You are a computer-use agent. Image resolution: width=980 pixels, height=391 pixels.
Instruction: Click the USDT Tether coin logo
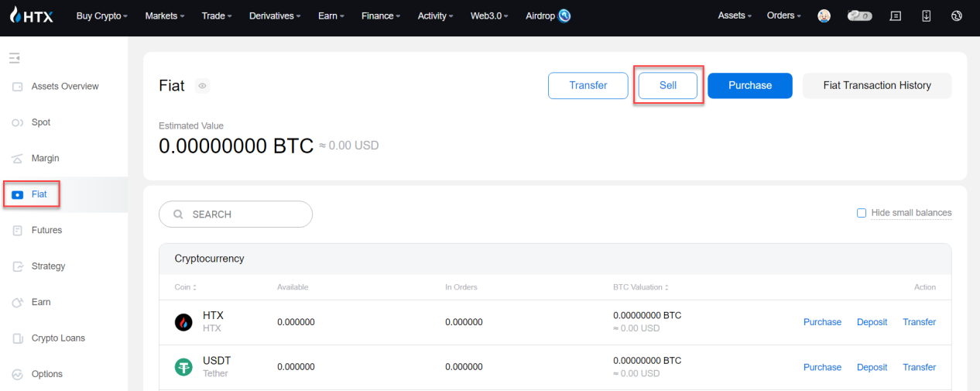[x=183, y=367]
